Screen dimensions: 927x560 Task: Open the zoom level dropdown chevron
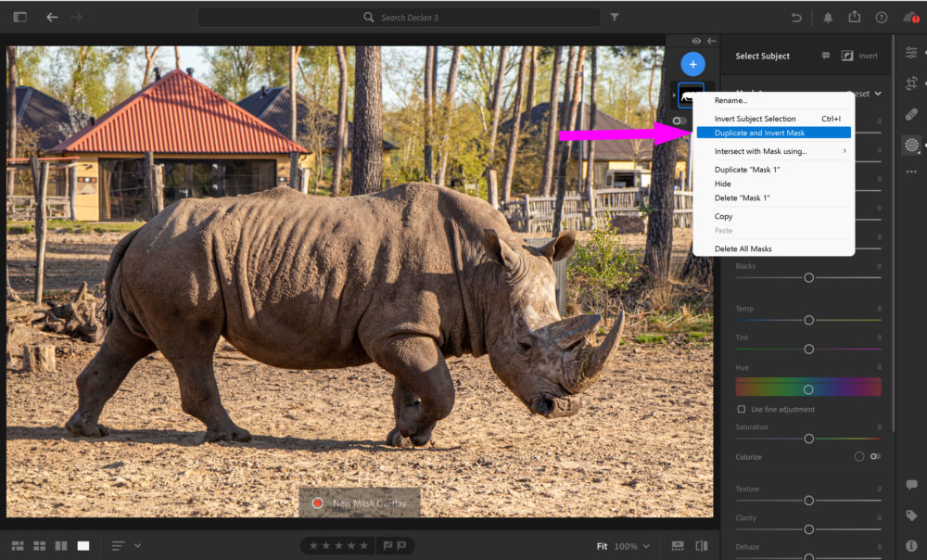(646, 546)
